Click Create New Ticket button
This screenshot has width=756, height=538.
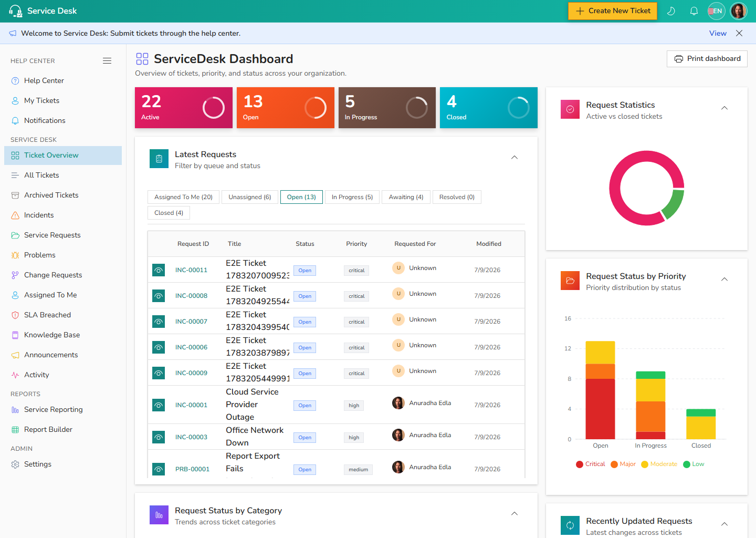click(612, 11)
